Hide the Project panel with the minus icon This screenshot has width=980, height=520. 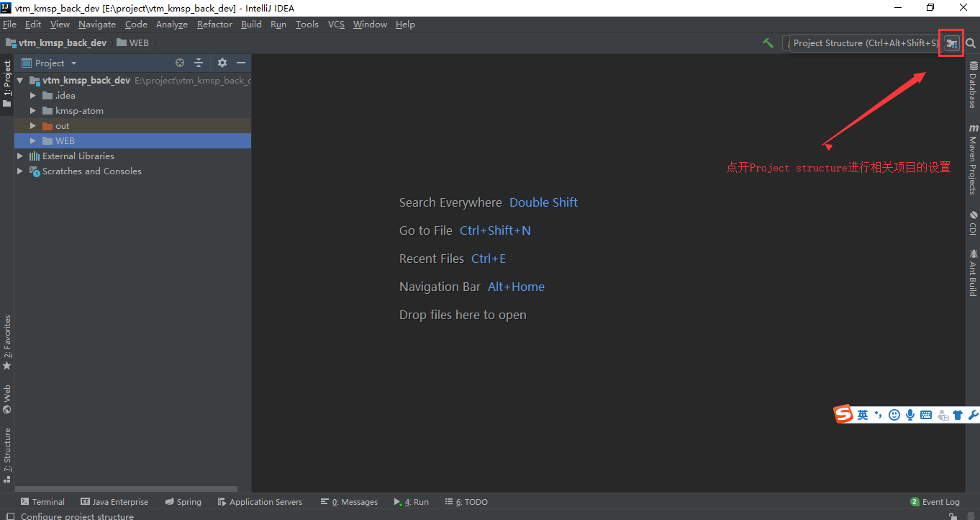[x=241, y=63]
